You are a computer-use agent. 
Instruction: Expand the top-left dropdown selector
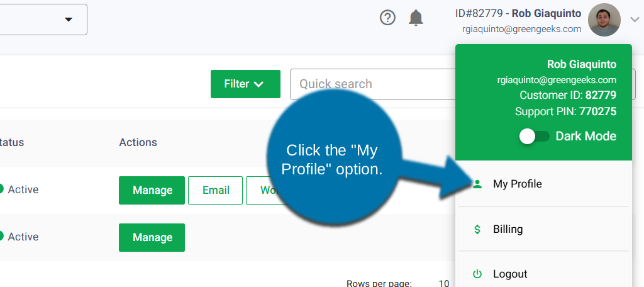pyautogui.click(x=68, y=20)
